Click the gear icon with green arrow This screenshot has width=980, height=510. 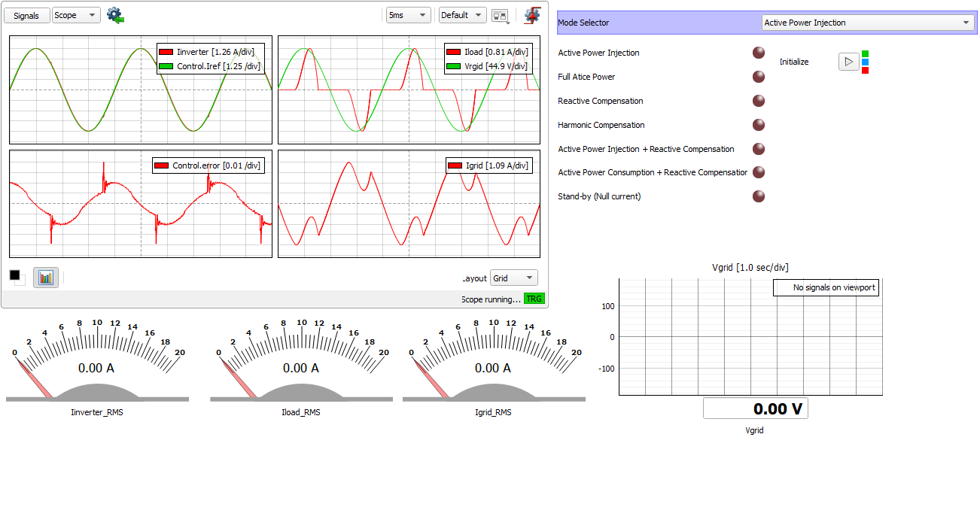[115, 15]
